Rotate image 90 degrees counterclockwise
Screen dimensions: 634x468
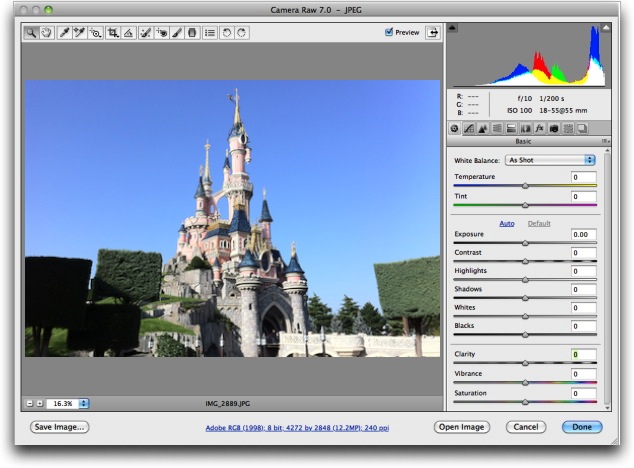[226, 33]
